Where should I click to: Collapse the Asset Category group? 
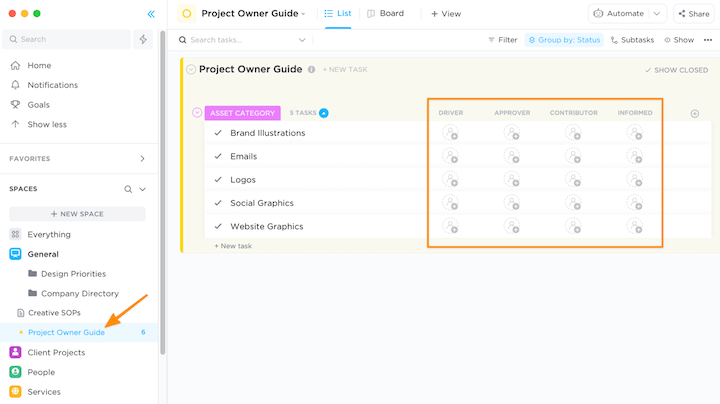pos(197,113)
